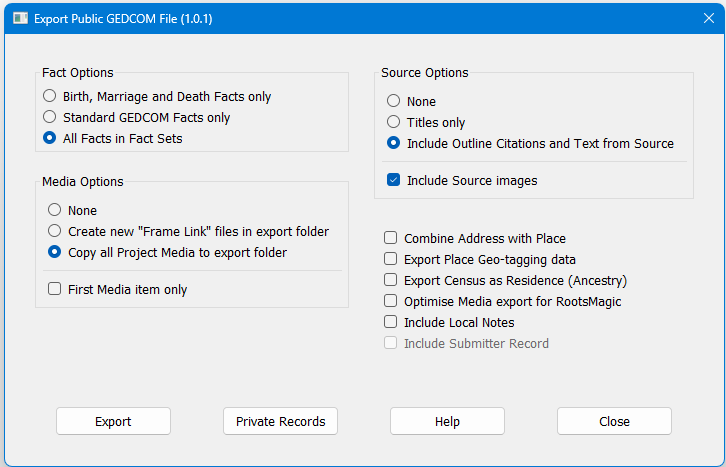Set Media Options to None

click(55, 211)
